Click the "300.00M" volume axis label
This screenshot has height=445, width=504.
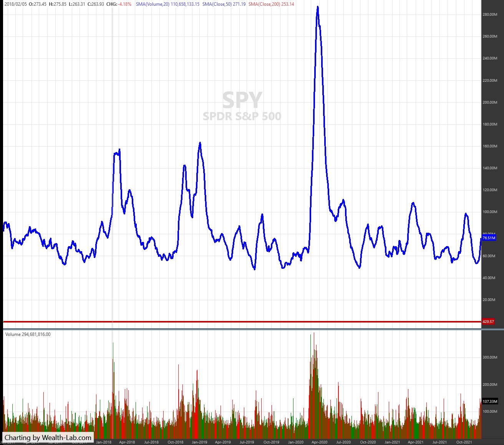point(490,357)
